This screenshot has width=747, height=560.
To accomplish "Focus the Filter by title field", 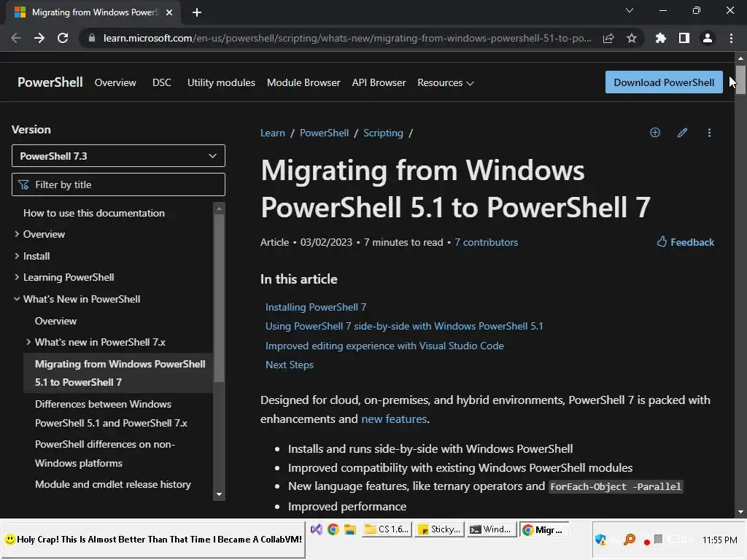I will click(118, 184).
